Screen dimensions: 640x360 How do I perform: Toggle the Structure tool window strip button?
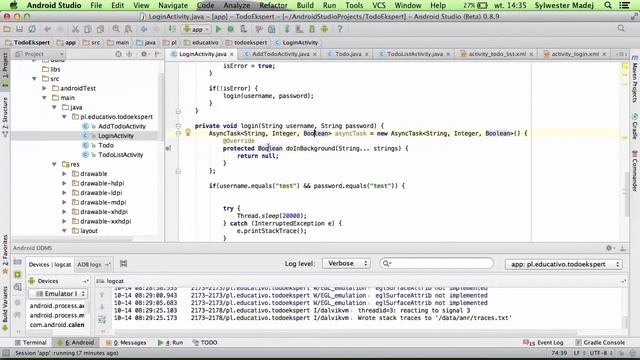tap(5, 117)
